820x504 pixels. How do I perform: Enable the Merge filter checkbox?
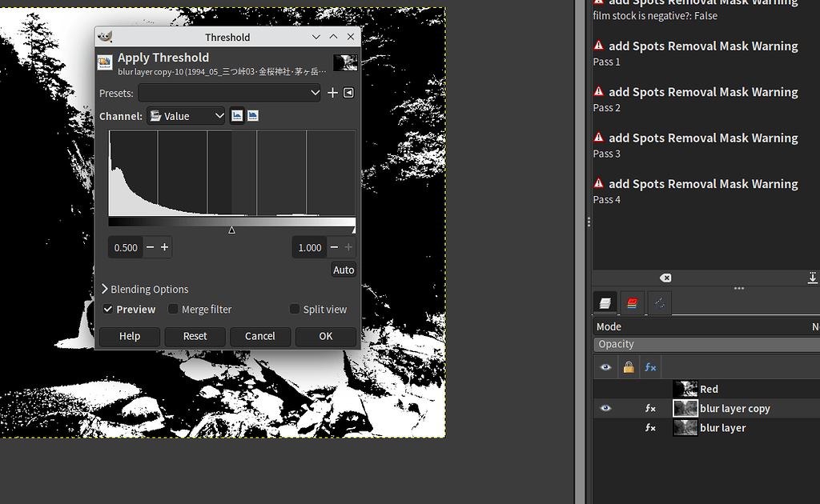click(173, 310)
